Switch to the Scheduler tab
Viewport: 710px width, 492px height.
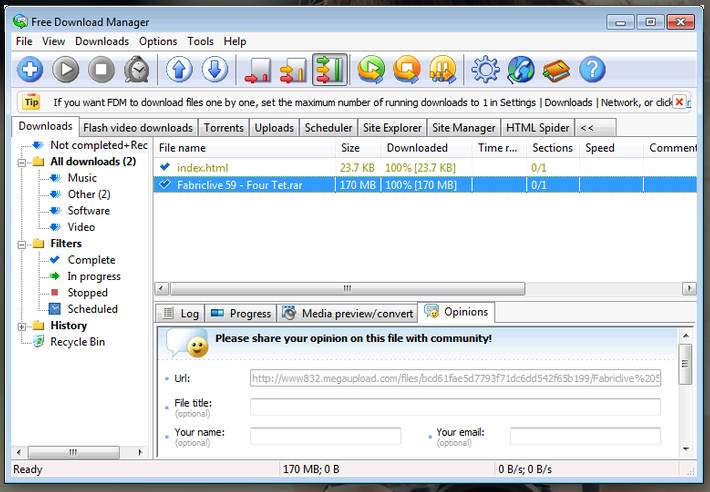328,128
